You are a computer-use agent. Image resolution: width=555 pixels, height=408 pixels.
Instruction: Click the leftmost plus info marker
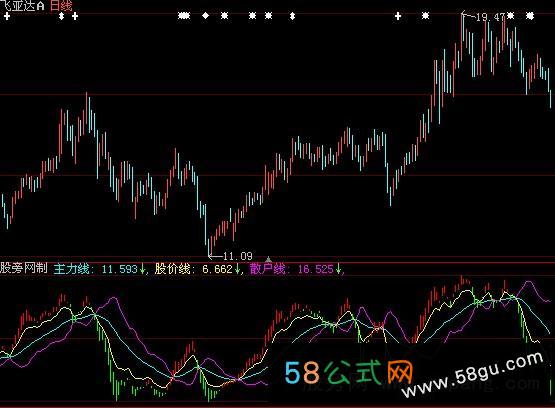(x=7, y=16)
